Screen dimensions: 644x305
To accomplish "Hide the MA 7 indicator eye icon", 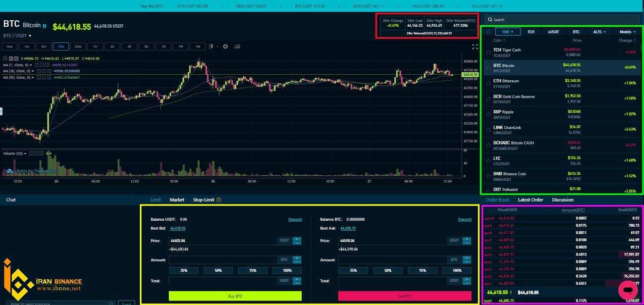I will 37,65.
